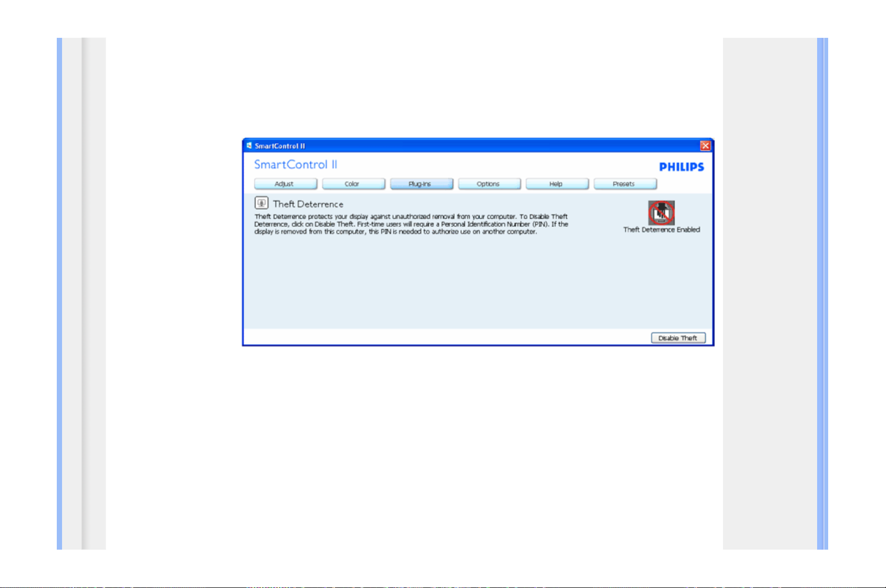Go to the Options tab

point(488,184)
